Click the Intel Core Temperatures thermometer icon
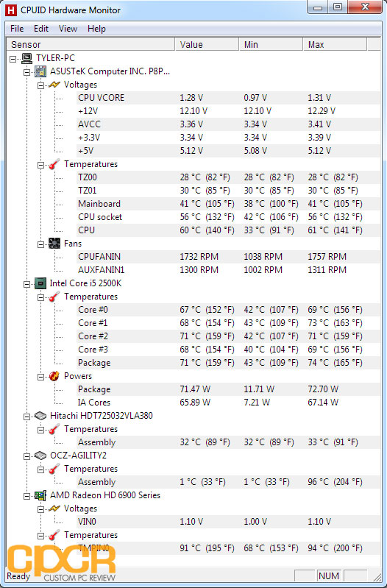The height and width of the screenshot is (588, 387). (x=54, y=297)
